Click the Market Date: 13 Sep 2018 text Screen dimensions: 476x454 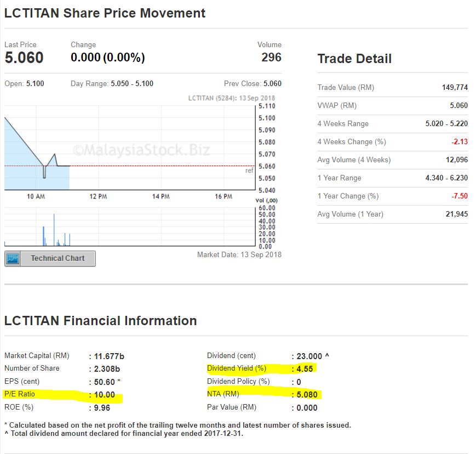[x=239, y=254]
